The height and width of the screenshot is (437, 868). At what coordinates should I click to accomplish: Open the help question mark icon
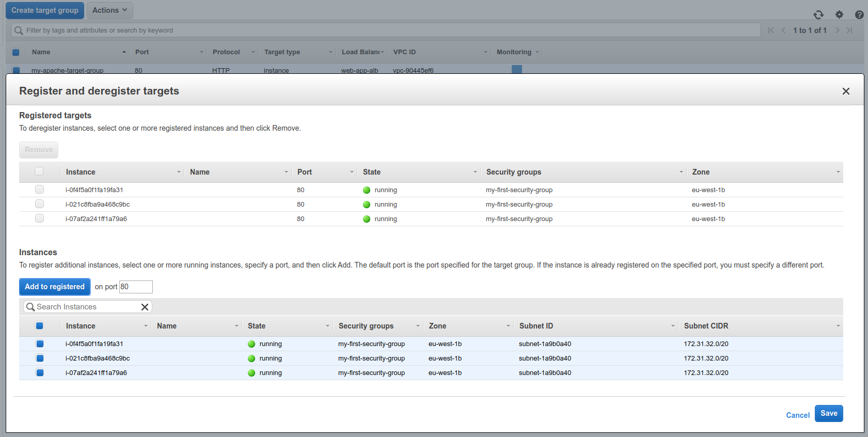tap(859, 15)
